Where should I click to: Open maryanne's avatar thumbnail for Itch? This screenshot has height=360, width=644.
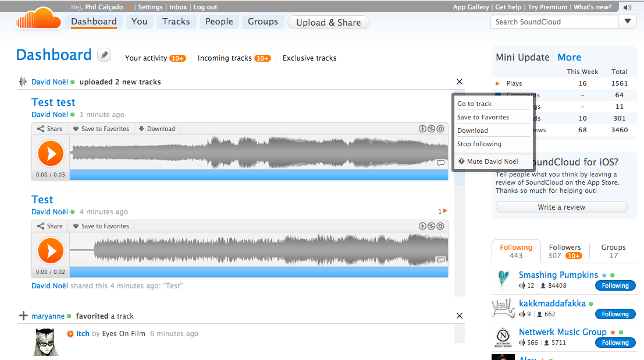[x=45, y=341]
